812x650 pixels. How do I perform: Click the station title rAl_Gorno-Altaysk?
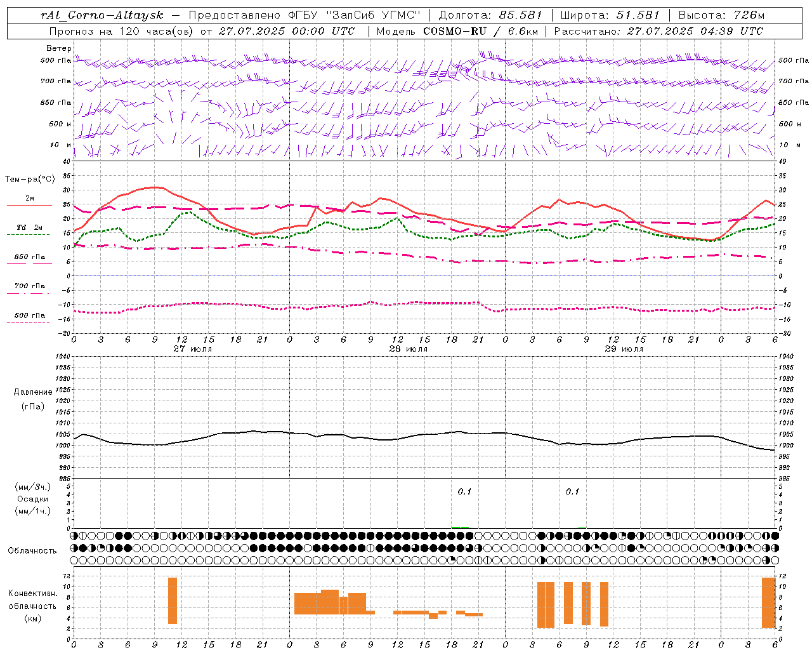[x=101, y=15]
